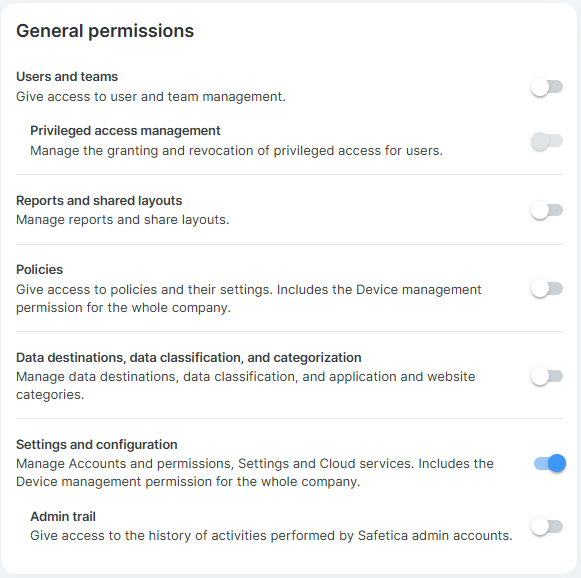Click the Admin trail label
Image resolution: width=581 pixels, height=578 pixels.
[63, 516]
